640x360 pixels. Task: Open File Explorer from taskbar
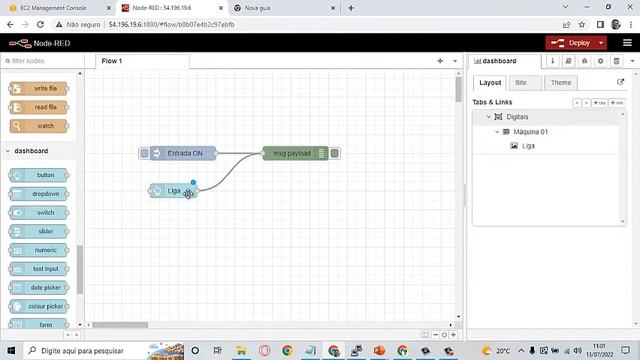(241, 351)
